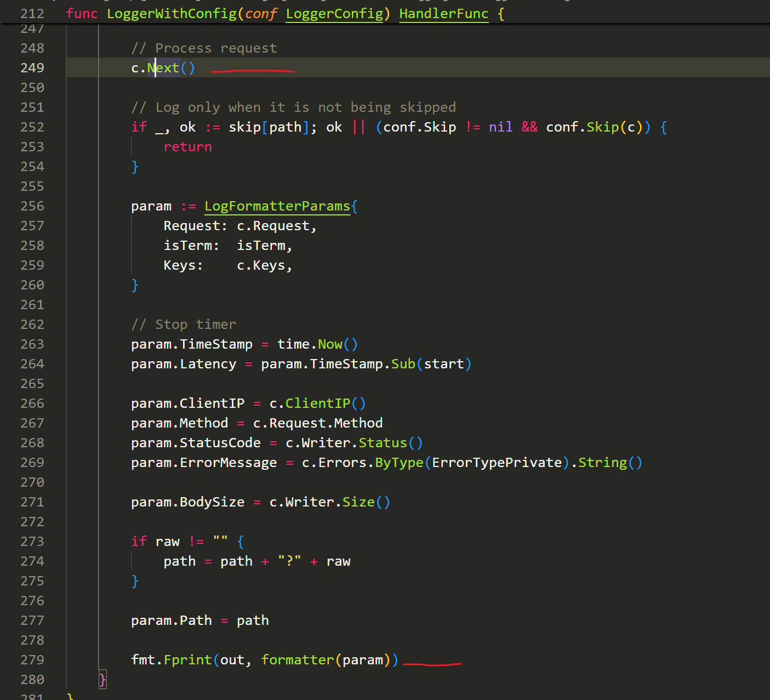The height and width of the screenshot is (700, 770).
Task: Click param.ErrorMessage on line 269
Action: pyautogui.click(x=204, y=463)
